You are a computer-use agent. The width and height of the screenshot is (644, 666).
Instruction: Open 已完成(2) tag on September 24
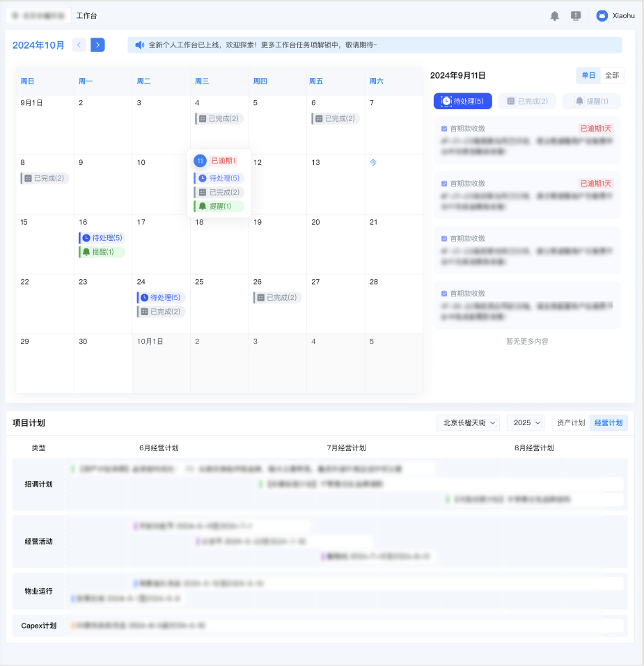coord(161,311)
